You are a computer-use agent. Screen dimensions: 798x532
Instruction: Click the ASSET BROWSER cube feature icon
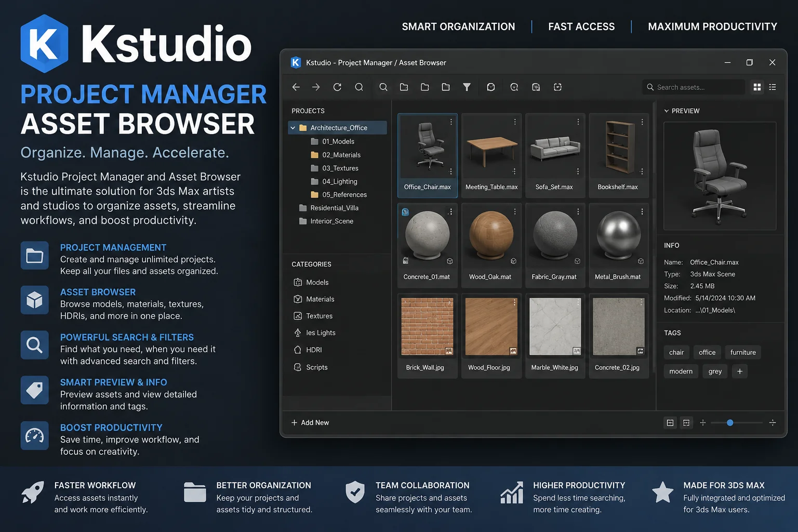coord(34,300)
